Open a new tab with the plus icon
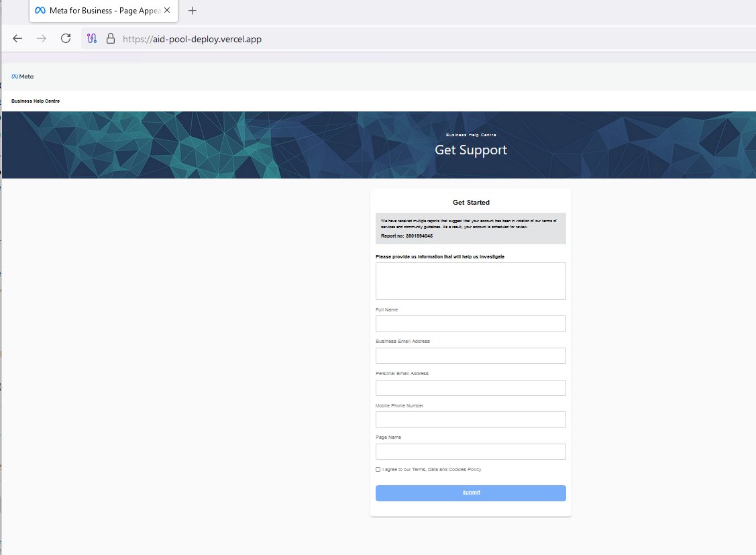 tap(192, 11)
